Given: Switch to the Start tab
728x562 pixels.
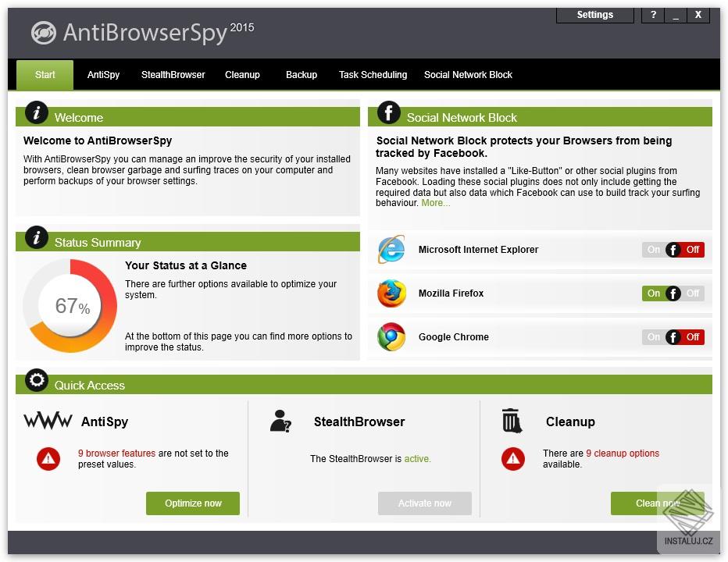Looking at the screenshot, I should tap(45, 75).
